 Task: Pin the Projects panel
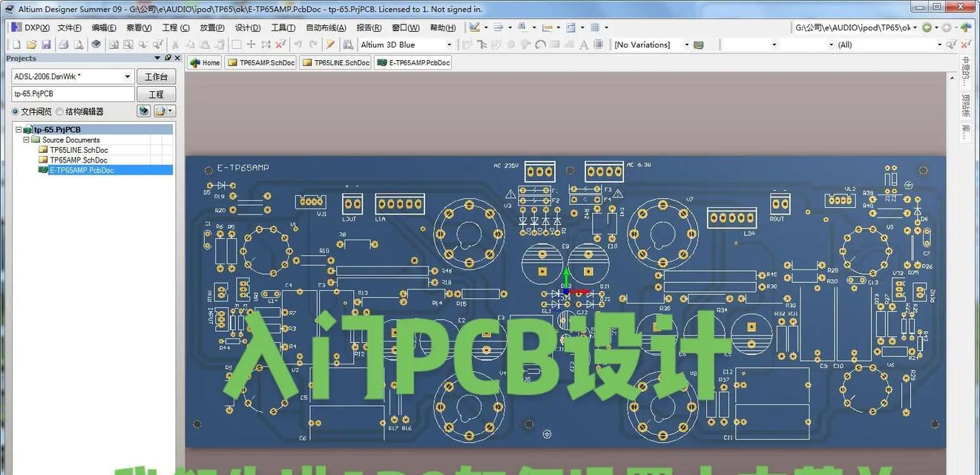coord(168,58)
